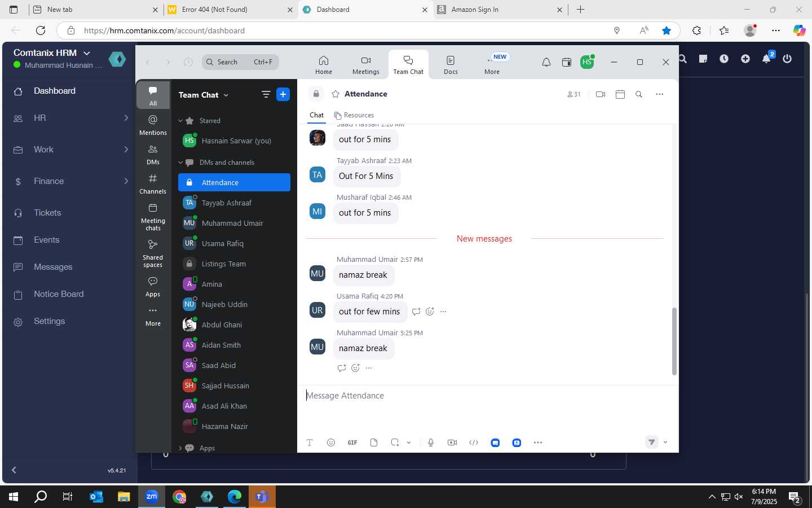Image resolution: width=812 pixels, height=508 pixels.
Task: Open the DMs sidebar section
Action: pyautogui.click(x=153, y=154)
